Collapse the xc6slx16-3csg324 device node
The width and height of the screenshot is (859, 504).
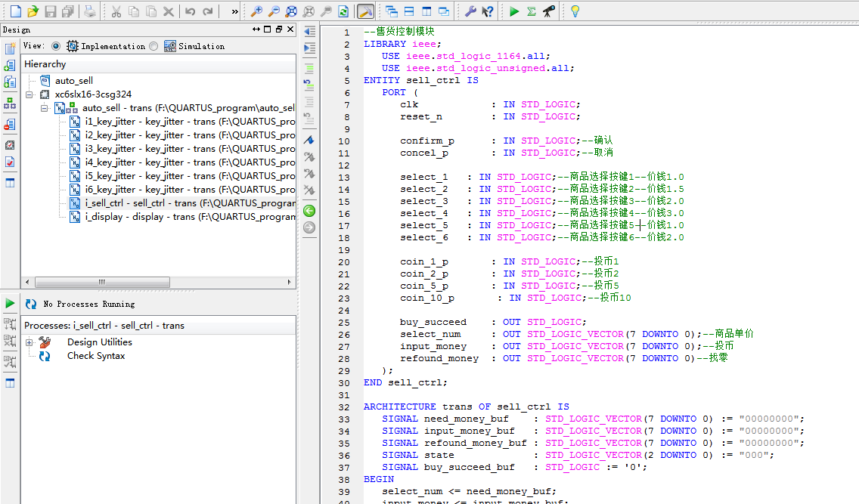click(29, 94)
